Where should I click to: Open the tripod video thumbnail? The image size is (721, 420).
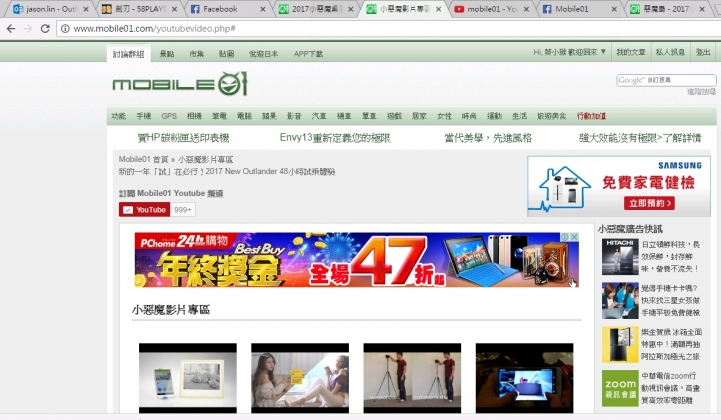412,378
